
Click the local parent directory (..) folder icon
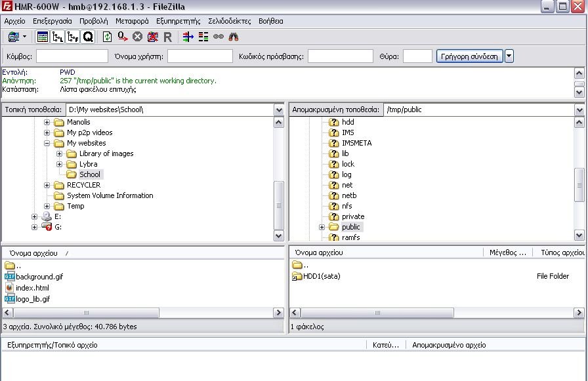coord(10,266)
